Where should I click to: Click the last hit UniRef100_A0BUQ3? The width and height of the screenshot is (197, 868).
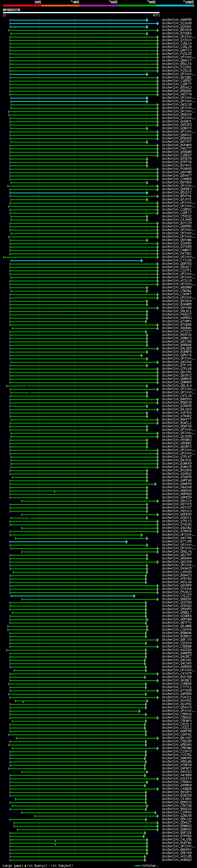[x=177, y=860]
